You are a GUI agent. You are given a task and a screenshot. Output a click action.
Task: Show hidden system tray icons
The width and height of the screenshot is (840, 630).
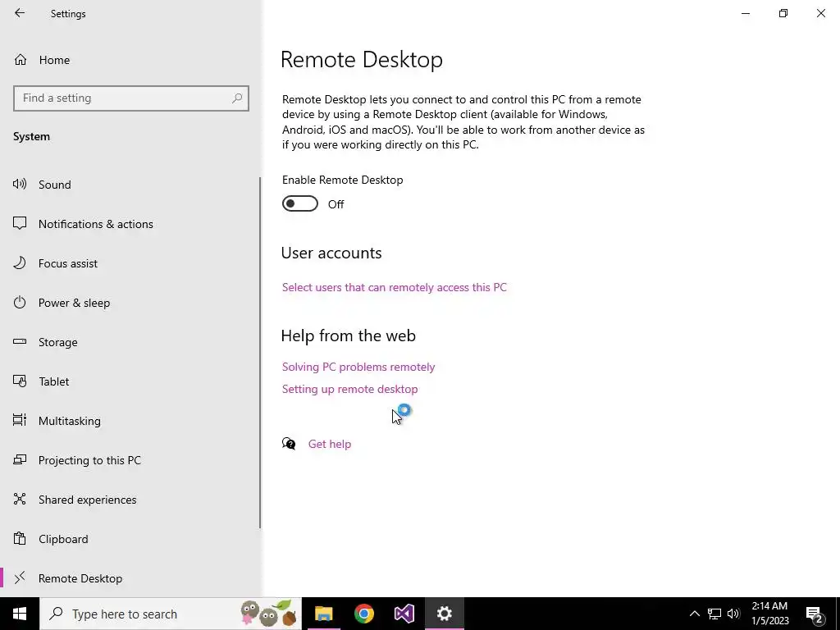tap(694, 614)
